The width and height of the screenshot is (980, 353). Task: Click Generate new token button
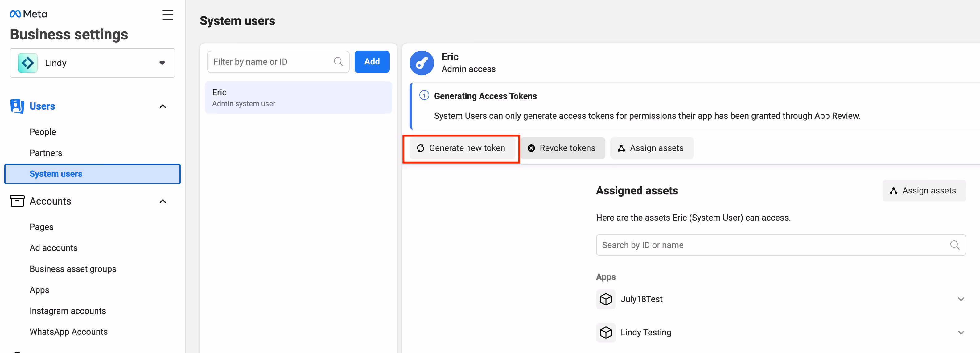click(x=461, y=148)
